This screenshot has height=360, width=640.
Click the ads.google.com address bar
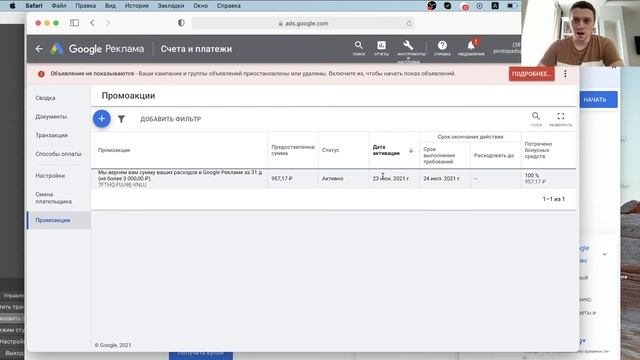coord(303,23)
